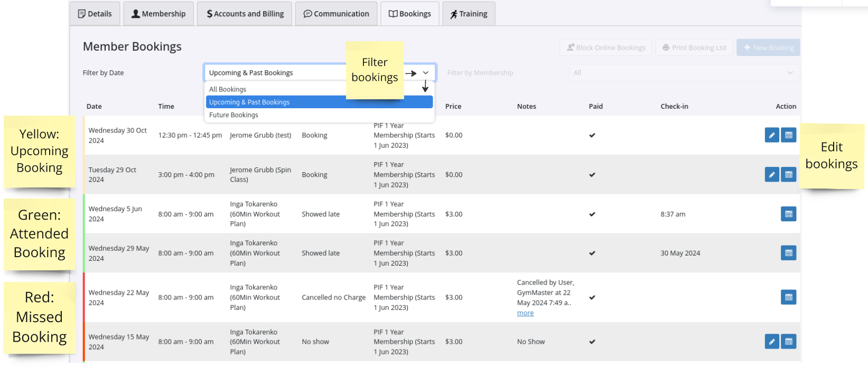Image resolution: width=868 pixels, height=367 pixels.
Task: Click pencil edit icon for Tuesday 29 Oct booking
Action: coord(771,174)
